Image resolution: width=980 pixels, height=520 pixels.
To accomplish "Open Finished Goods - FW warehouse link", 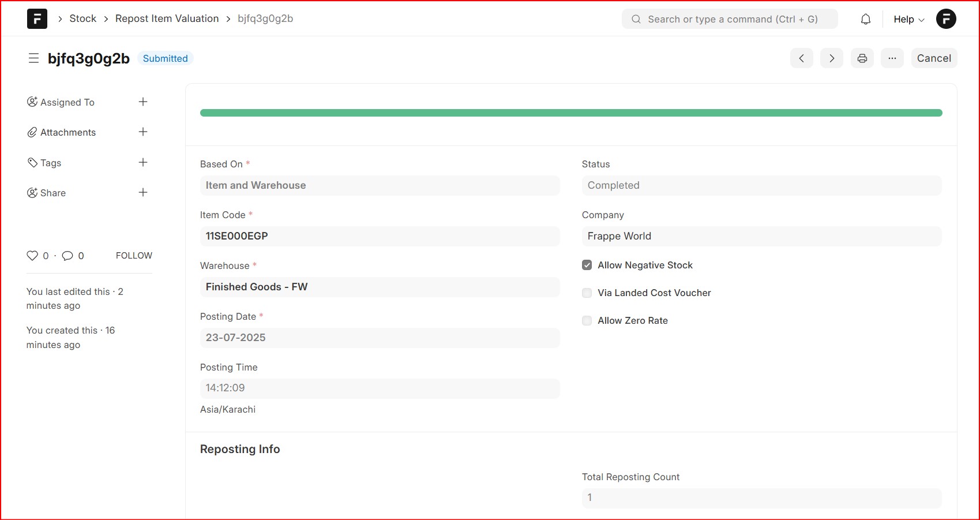I will (257, 287).
